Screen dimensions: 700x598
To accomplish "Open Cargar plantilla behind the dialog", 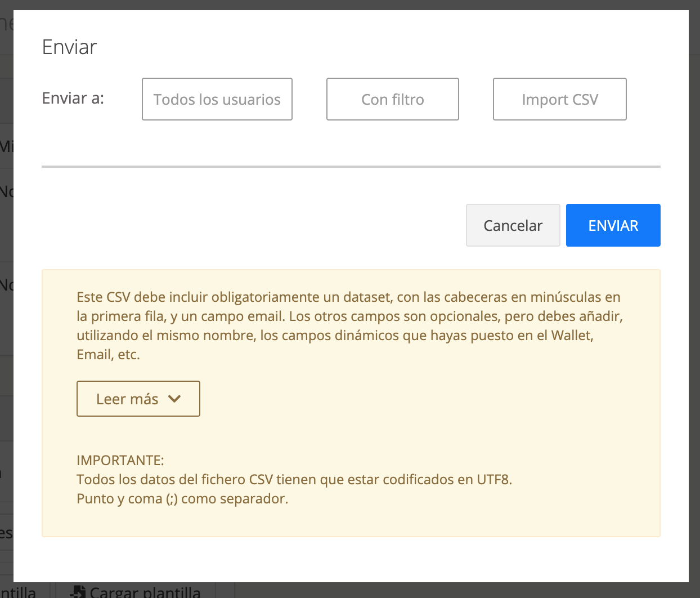I will tap(145, 592).
